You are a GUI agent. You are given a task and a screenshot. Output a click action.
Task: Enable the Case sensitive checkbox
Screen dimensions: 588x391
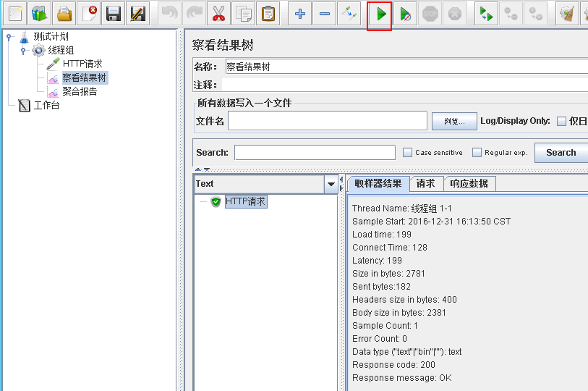(407, 153)
